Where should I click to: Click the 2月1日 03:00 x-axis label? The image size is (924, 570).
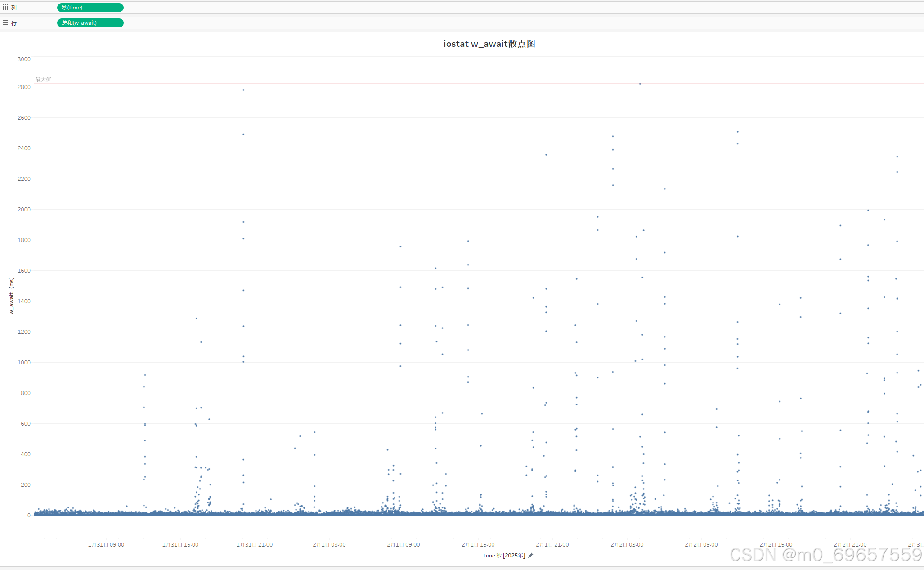click(329, 544)
